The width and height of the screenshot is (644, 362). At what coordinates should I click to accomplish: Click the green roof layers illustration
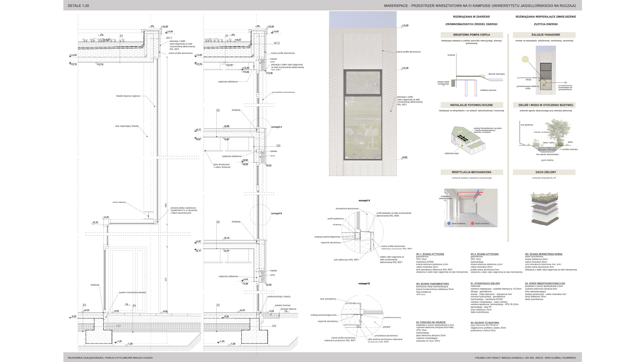pos(544,208)
